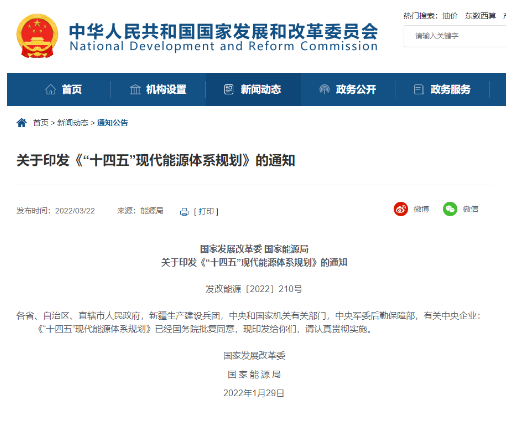This screenshot has width=514, height=424.
Task: Click the 热门搜索 label
Action: (420, 16)
